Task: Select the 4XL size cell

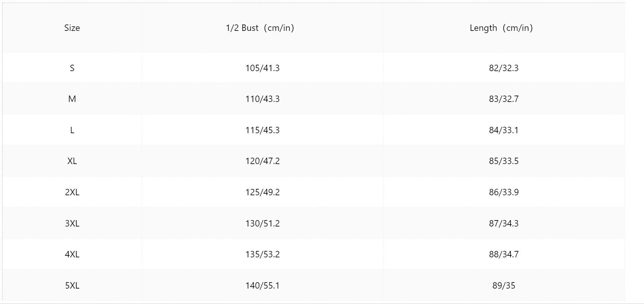Action: click(72, 254)
